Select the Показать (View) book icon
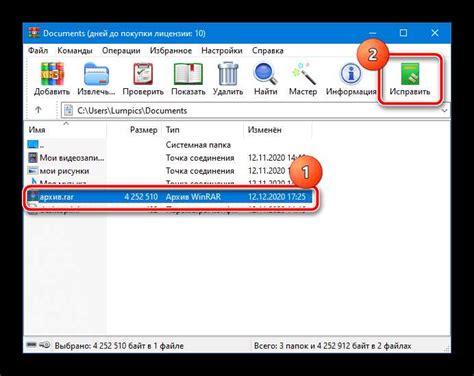This screenshot has height=376, width=474. coord(188,74)
